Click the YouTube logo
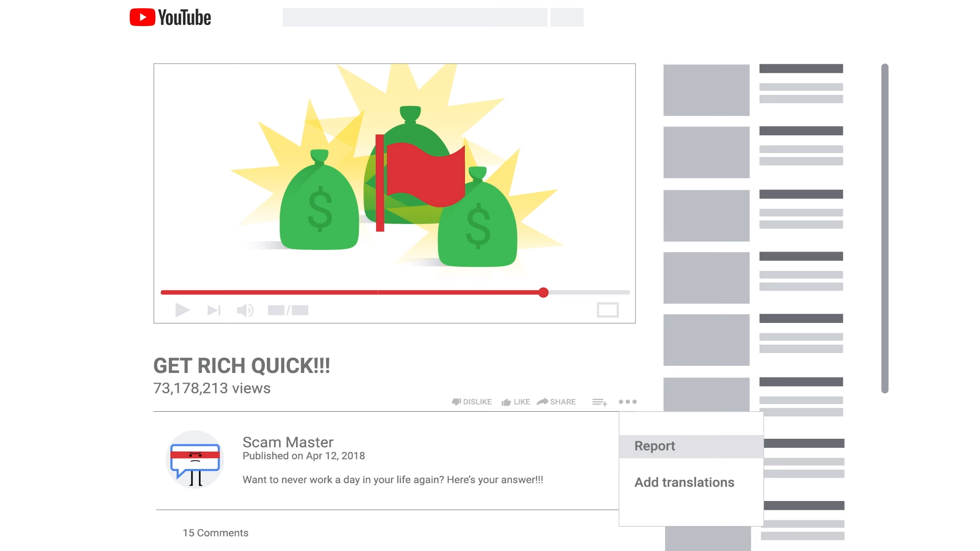Viewport: 980px width, 551px height. tap(170, 17)
